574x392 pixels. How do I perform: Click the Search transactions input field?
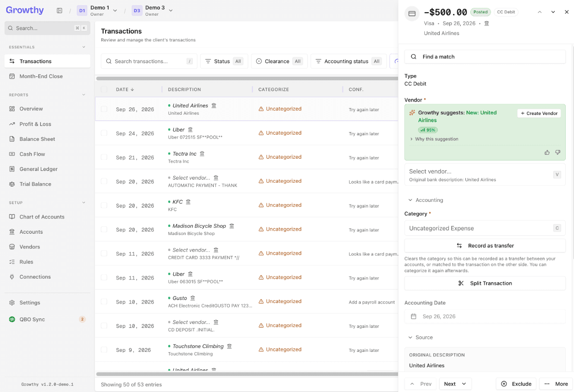point(149,61)
